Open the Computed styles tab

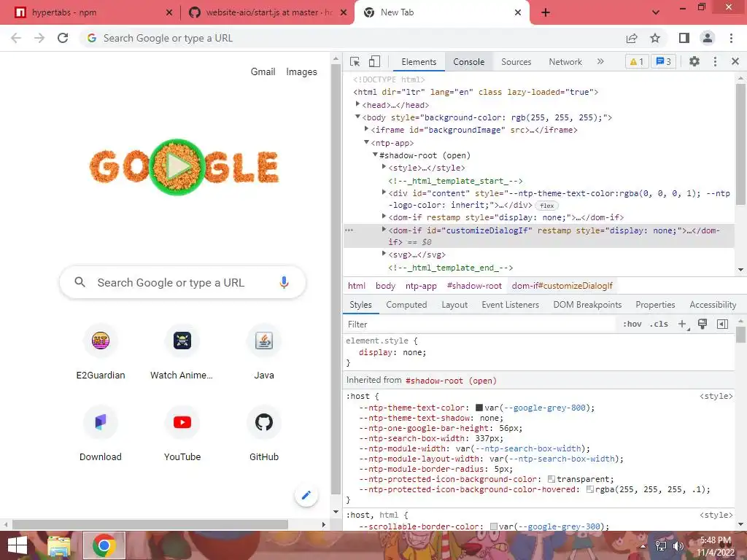point(406,305)
